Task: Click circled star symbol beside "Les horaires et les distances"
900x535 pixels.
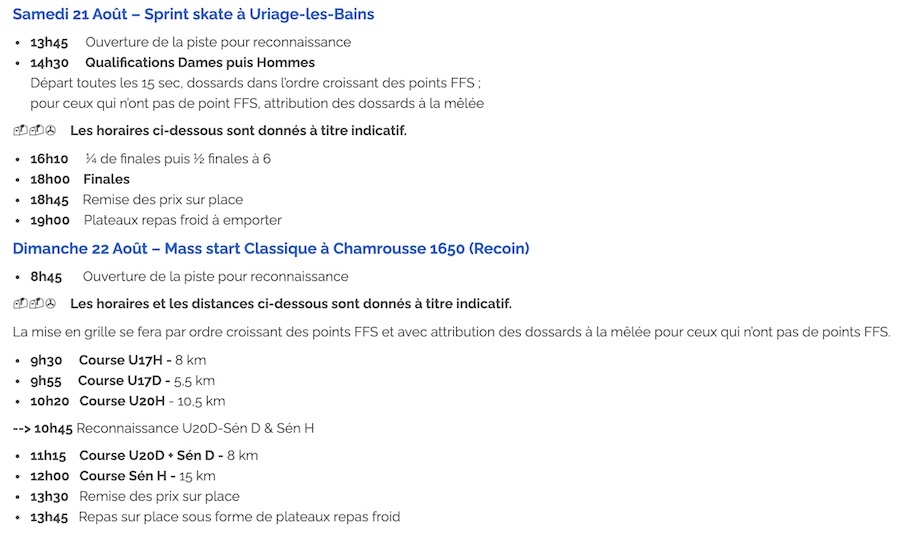Action: click(x=51, y=304)
